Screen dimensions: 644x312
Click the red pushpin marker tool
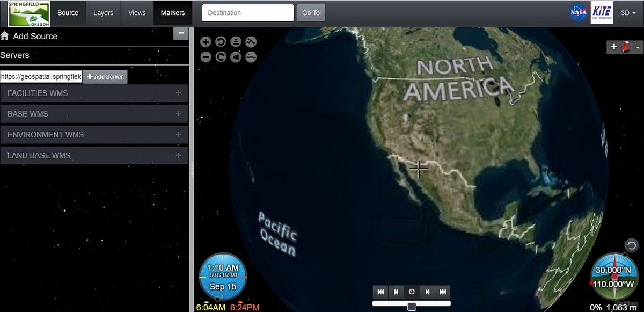click(x=625, y=47)
